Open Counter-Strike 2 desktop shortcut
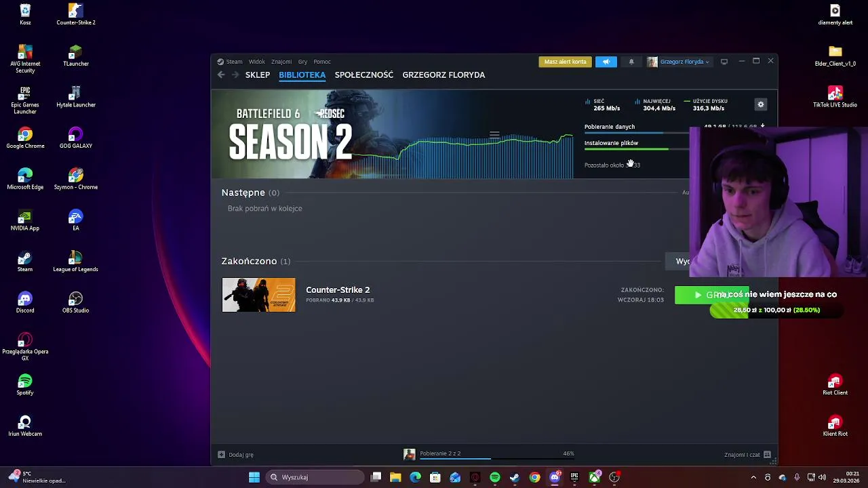868x488 pixels. 76,14
